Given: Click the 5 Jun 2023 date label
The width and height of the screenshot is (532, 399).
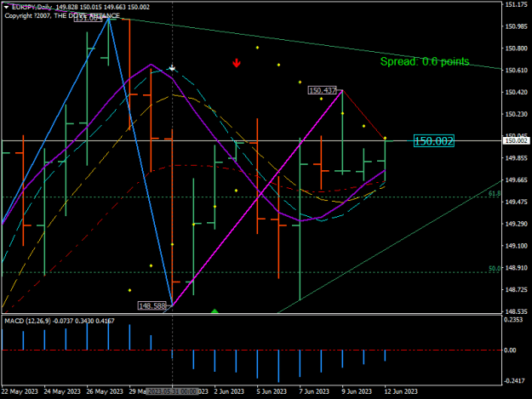Looking at the screenshot, I should pos(272,391).
